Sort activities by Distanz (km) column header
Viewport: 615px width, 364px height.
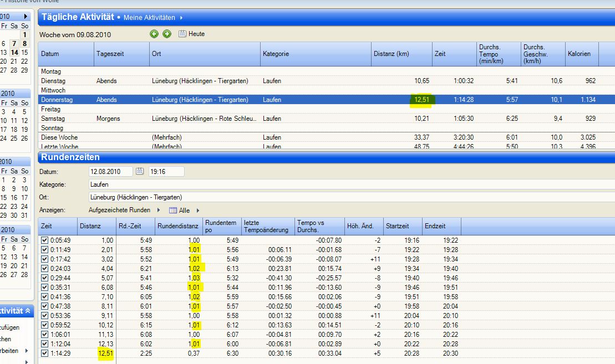click(391, 54)
